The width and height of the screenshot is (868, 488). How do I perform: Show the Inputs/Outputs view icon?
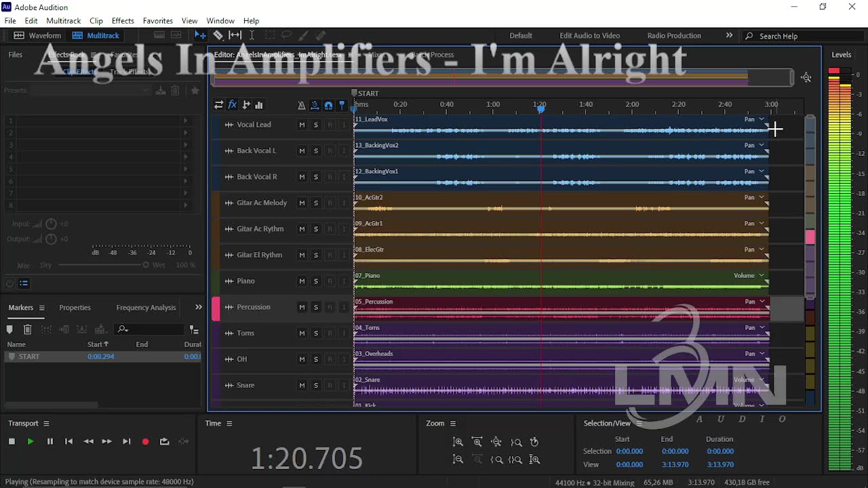pos(218,104)
